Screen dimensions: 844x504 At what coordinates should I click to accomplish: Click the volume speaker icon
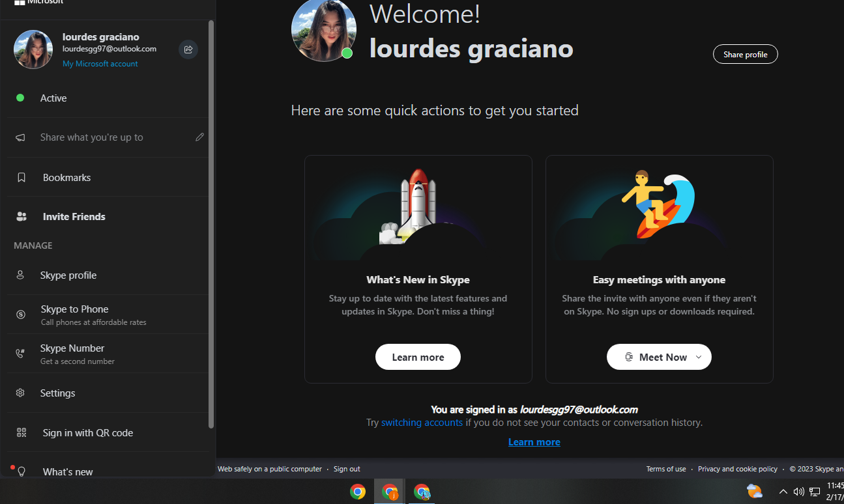[x=798, y=492]
